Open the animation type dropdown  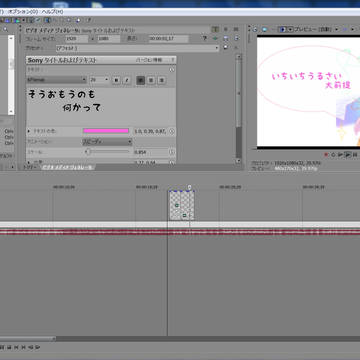[107, 142]
